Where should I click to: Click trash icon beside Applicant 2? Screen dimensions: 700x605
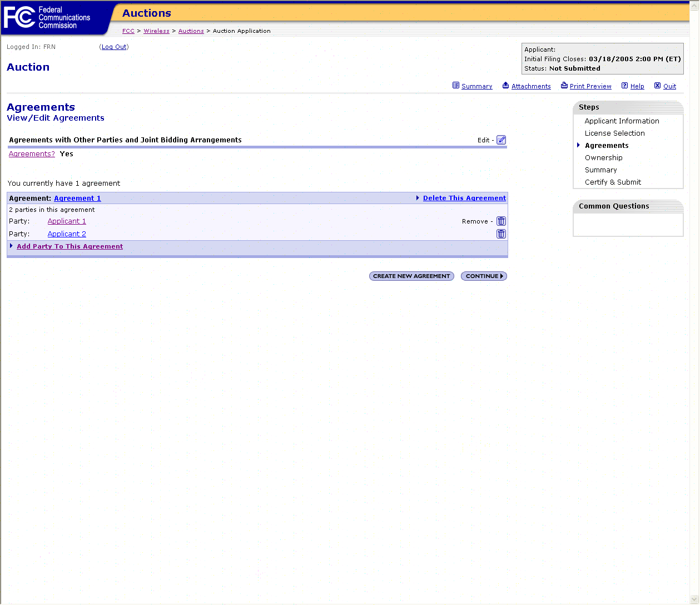tap(501, 234)
